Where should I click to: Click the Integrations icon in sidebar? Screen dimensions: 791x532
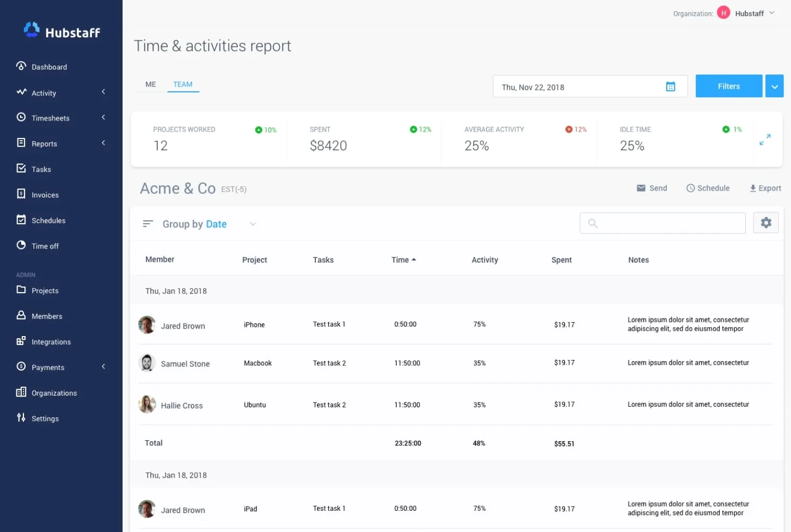pyautogui.click(x=21, y=341)
